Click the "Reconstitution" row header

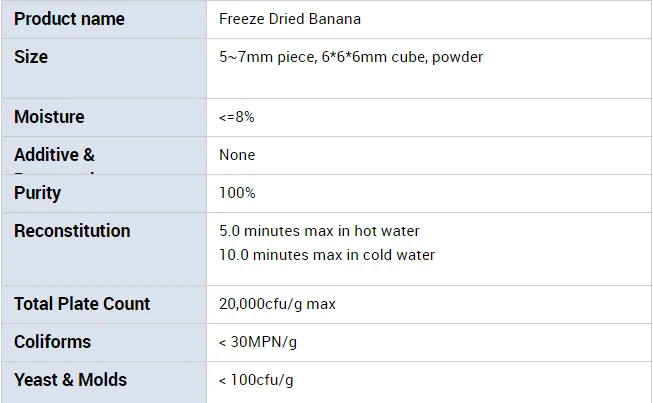click(72, 231)
